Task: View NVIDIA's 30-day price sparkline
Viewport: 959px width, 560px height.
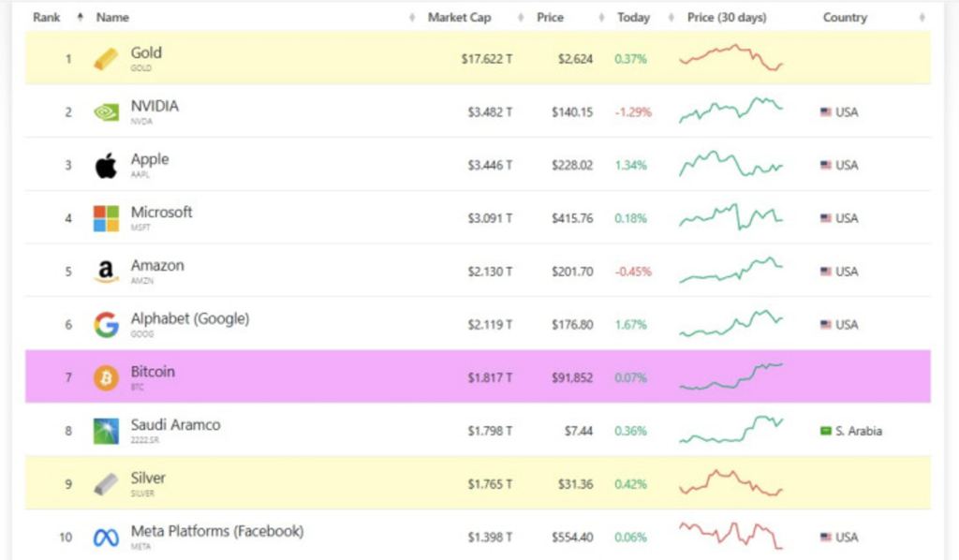Action: coord(730,111)
